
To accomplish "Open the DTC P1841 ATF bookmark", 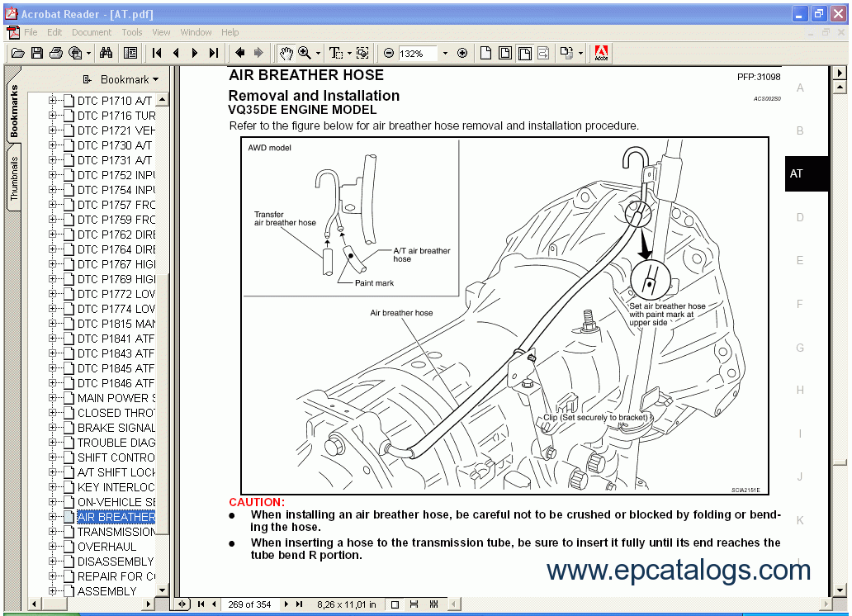I will coord(116,339).
